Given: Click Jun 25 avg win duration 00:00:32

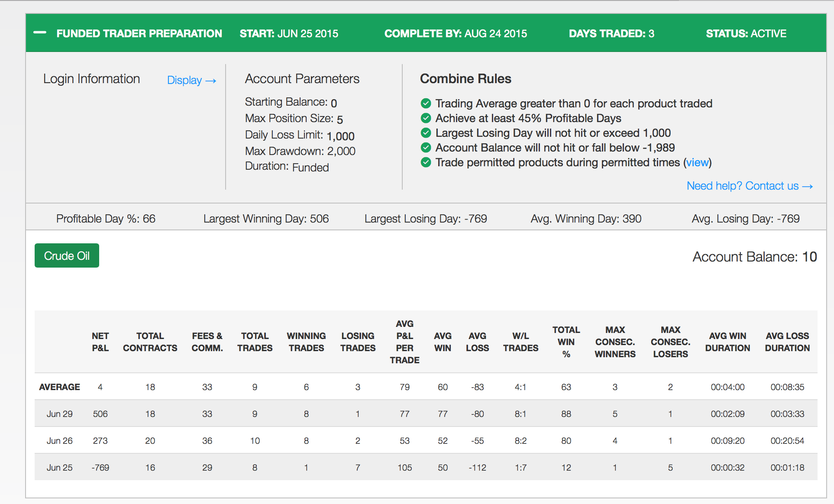Looking at the screenshot, I should 727,468.
